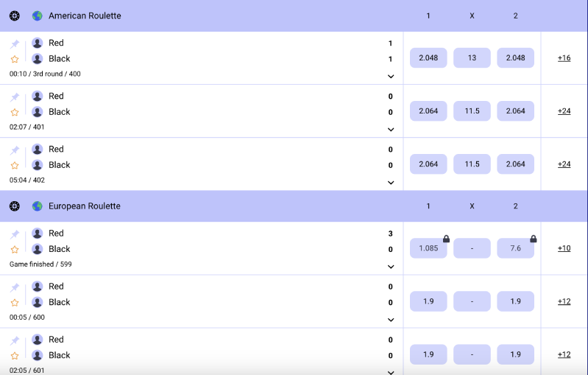The height and width of the screenshot is (375, 588).
Task: Select the American Roulette section header
Action: pos(85,15)
